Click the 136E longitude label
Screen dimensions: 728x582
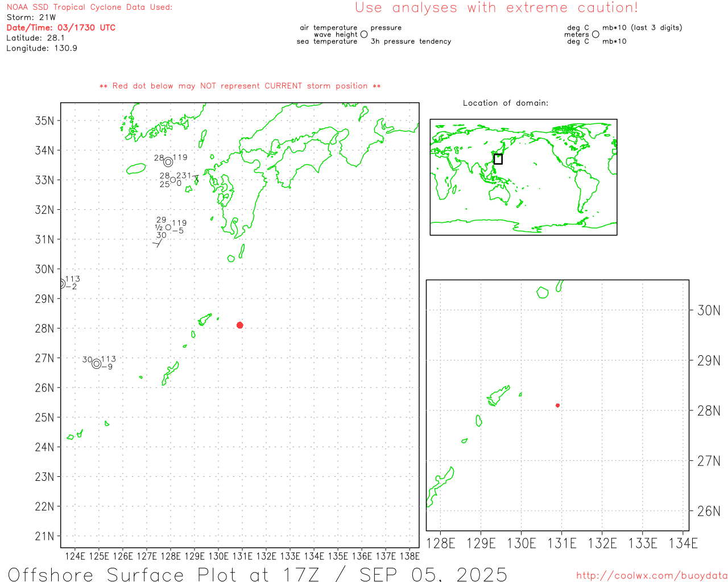(362, 556)
